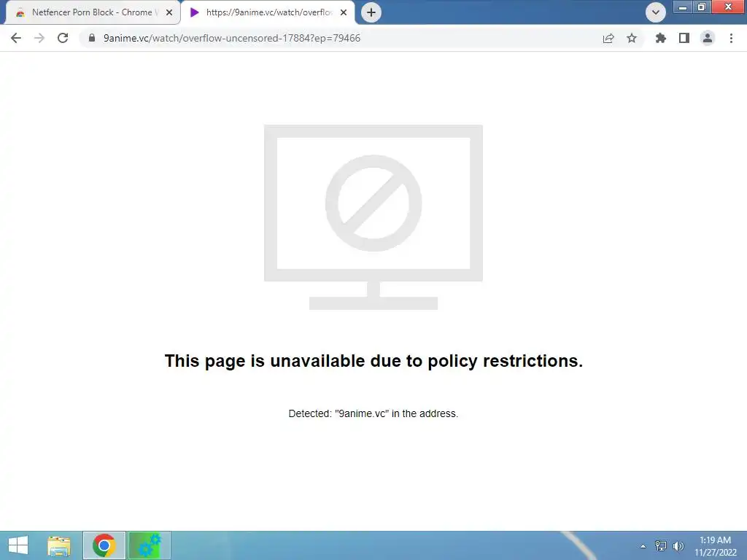Screen dimensions: 747x560
Task: Reload the blocked 9anime page
Action: pos(63,38)
